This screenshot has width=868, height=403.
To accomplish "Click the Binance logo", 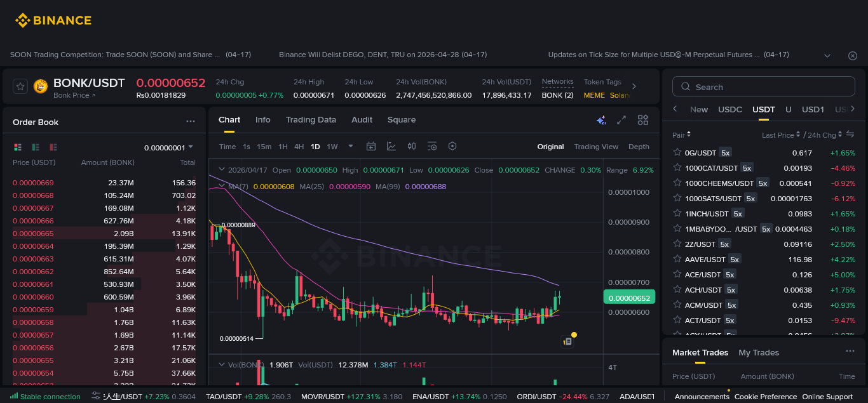I will (x=53, y=20).
